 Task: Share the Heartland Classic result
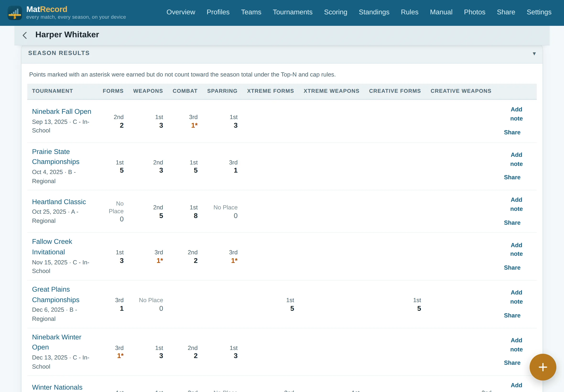512,223
